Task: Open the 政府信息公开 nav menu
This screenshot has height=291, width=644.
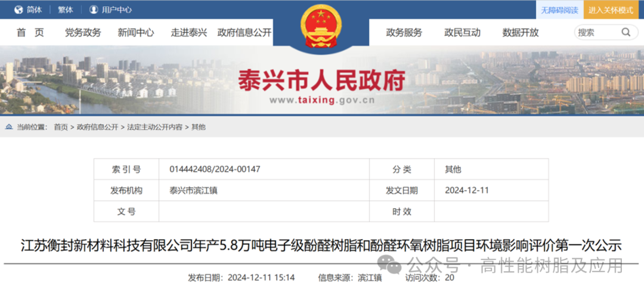Action: click(x=244, y=33)
